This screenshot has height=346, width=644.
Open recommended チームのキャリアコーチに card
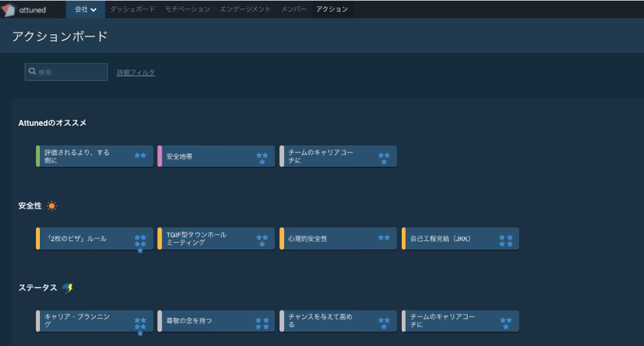point(338,156)
